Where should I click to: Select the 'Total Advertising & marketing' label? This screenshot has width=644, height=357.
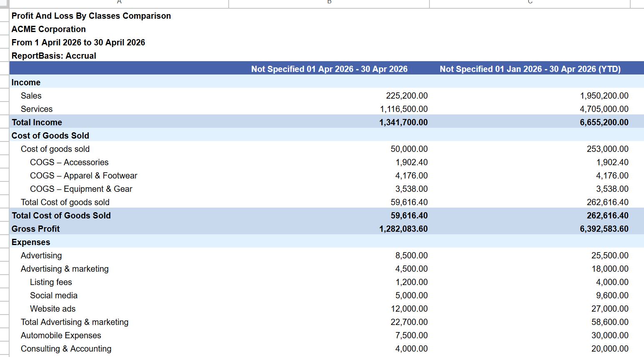pyautogui.click(x=75, y=322)
